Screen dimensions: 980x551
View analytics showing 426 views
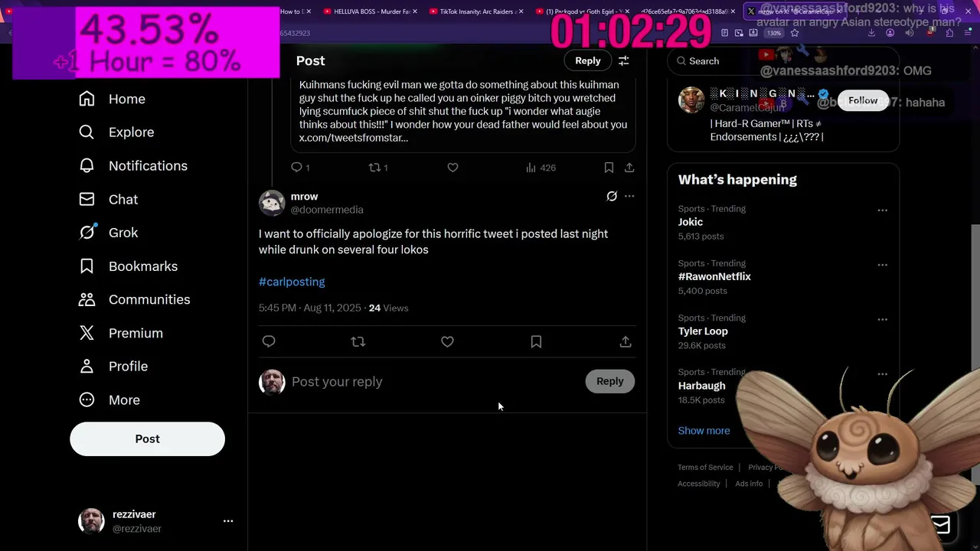click(541, 168)
